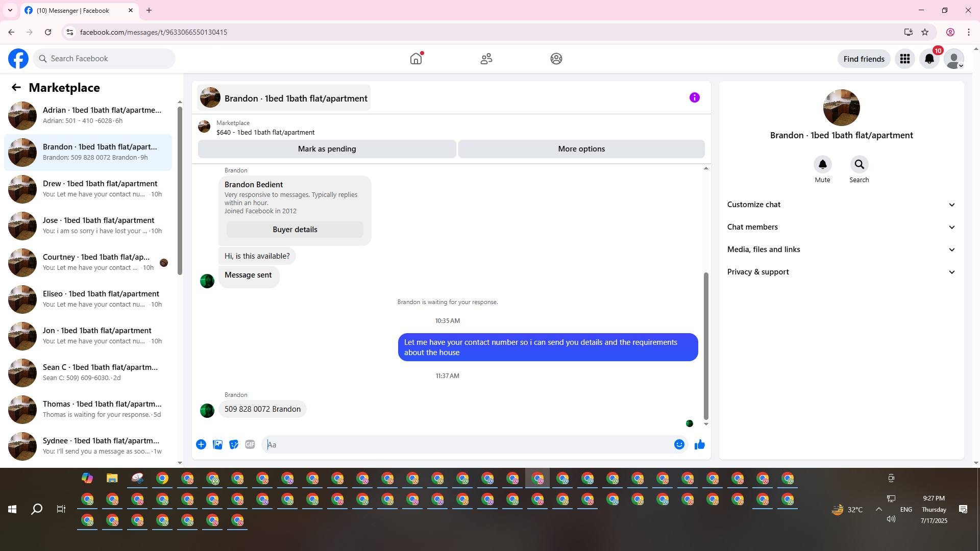Open the Courtney conversation
Viewport: 980px width, 551px height.
point(88,262)
